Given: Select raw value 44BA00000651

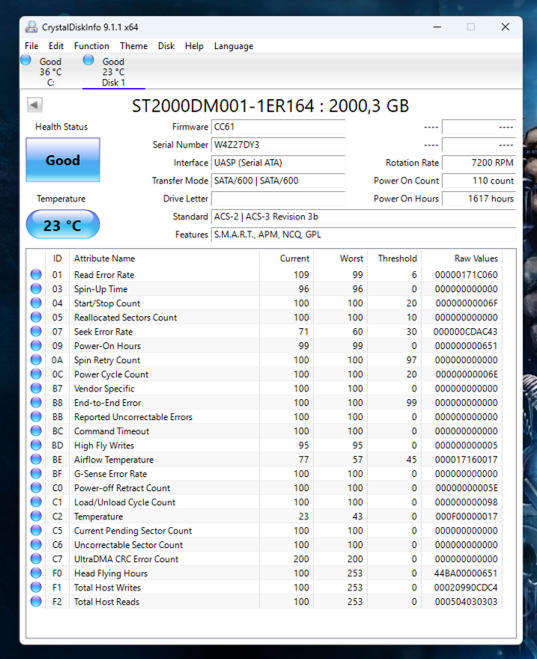Looking at the screenshot, I should [466, 573].
